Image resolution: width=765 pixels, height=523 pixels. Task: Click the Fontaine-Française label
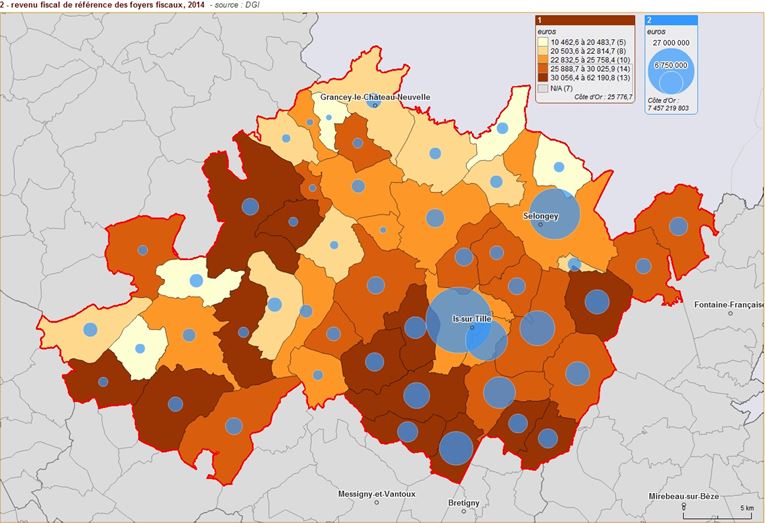click(x=729, y=305)
